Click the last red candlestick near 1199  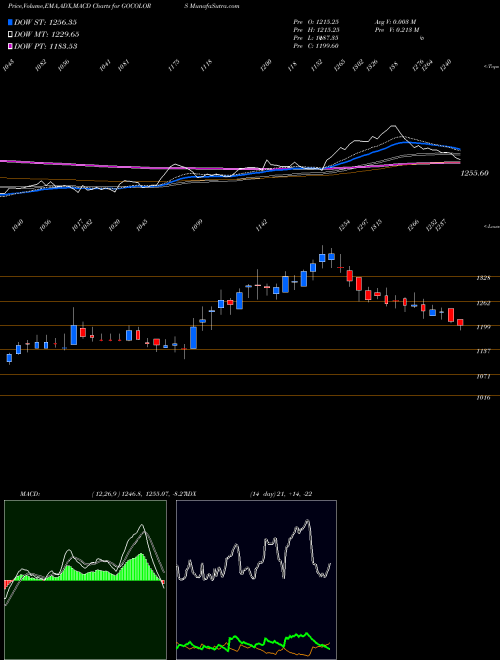460,323
